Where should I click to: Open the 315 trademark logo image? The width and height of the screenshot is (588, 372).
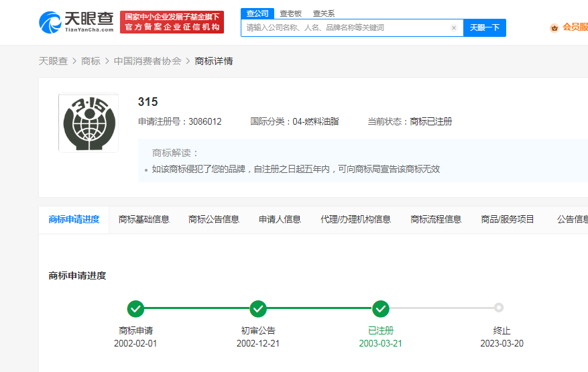(x=89, y=123)
